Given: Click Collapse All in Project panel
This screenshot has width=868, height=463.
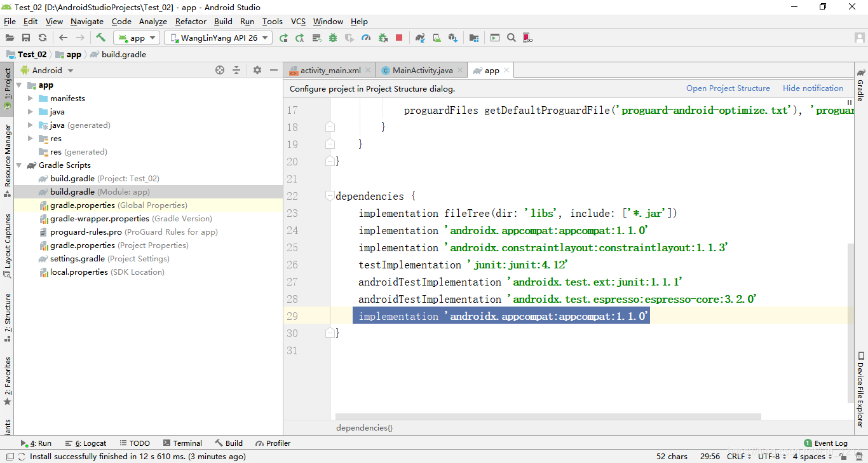Looking at the screenshot, I should click(236, 70).
